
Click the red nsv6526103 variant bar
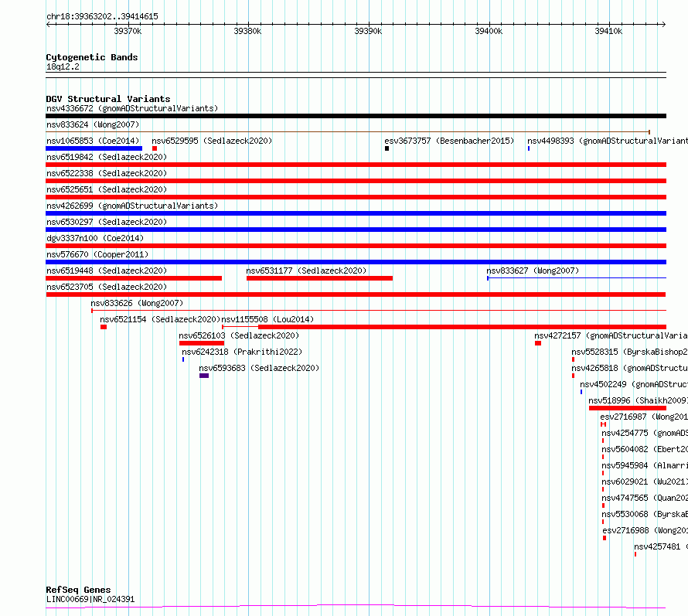202,343
